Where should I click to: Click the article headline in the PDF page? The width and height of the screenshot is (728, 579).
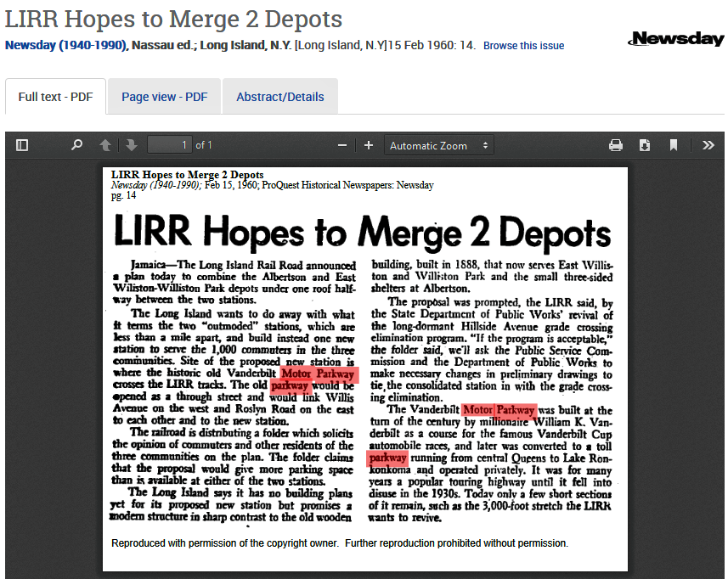(x=363, y=233)
